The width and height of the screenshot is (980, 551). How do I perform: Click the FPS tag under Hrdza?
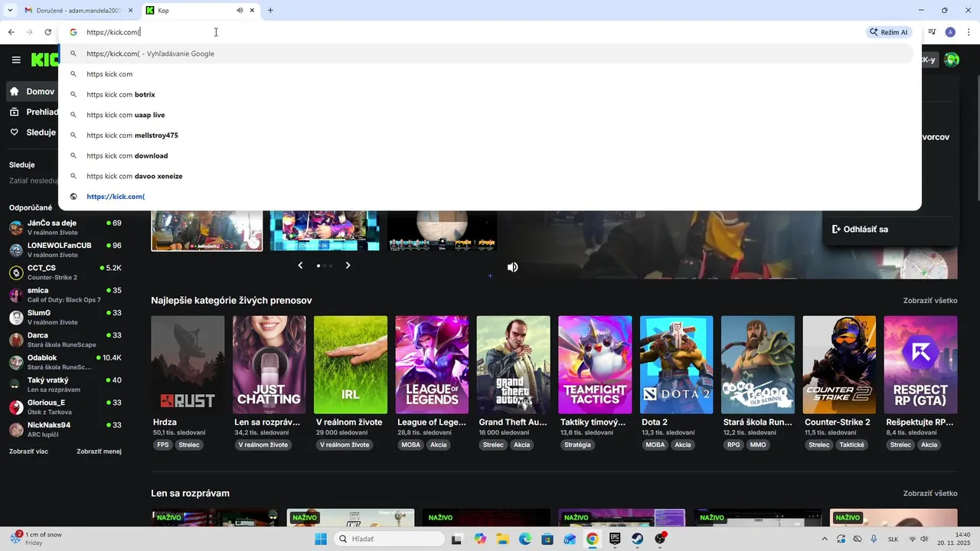[163, 445]
